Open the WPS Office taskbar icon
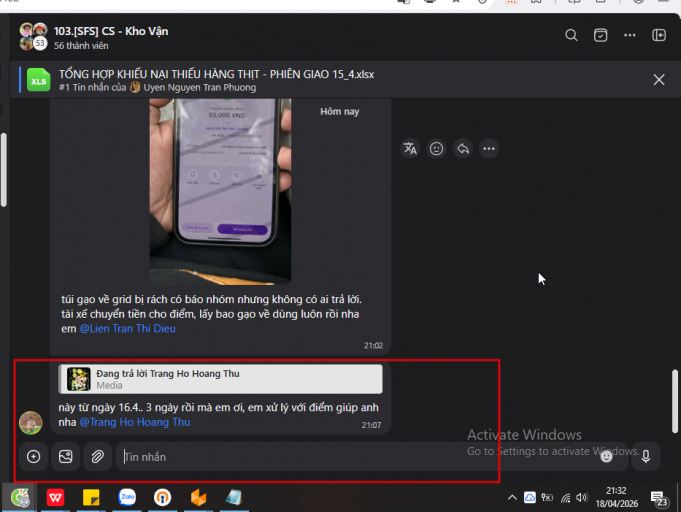 click(x=55, y=498)
